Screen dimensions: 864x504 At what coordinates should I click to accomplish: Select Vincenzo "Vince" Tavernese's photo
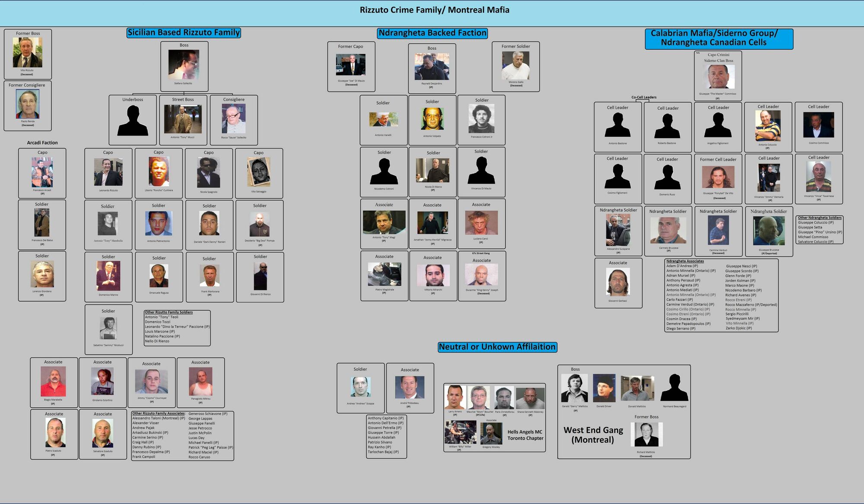(x=819, y=177)
